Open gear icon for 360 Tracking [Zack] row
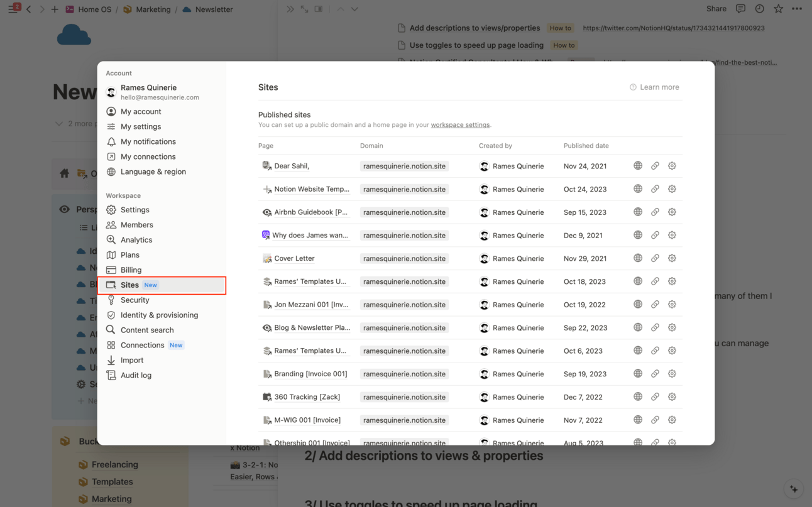Screen dimensions: 812x507 click(x=672, y=396)
